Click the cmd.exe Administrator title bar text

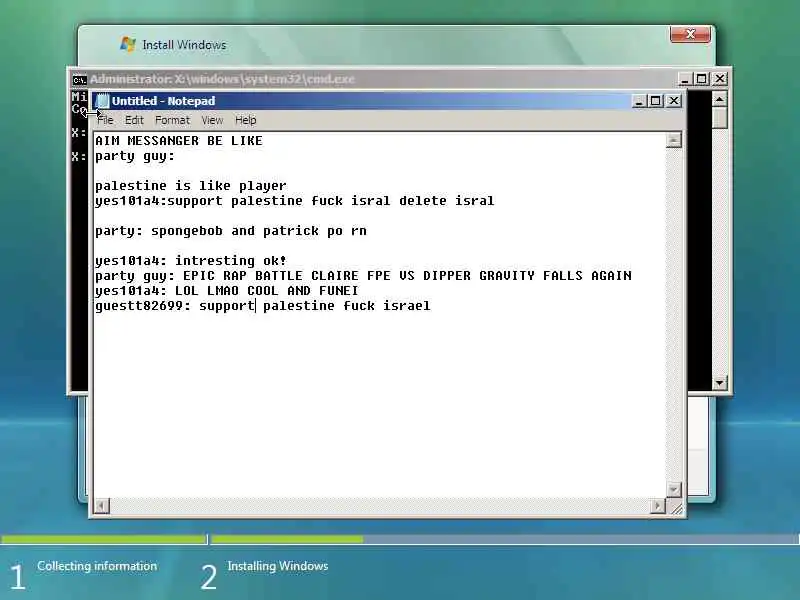click(x=222, y=79)
